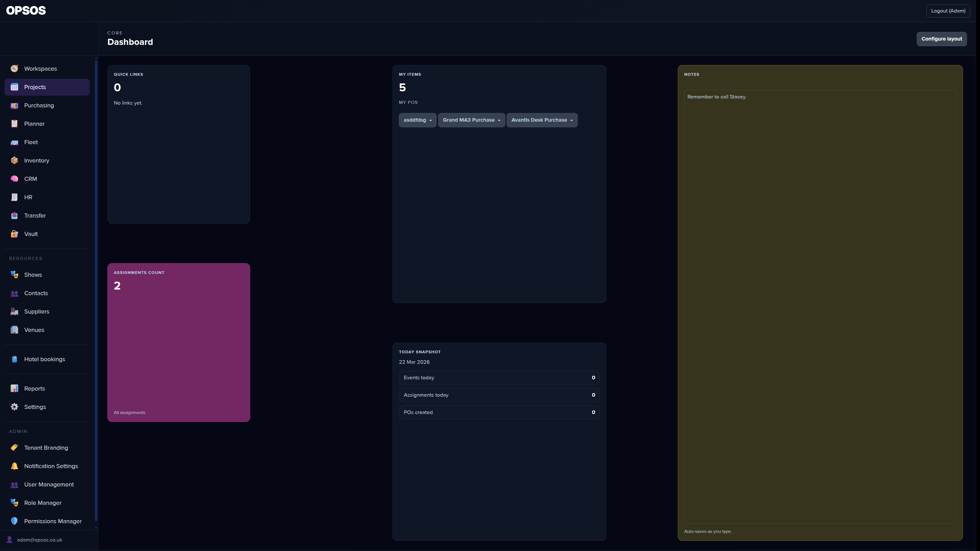Open the Purchasing module icon

pos(14,105)
